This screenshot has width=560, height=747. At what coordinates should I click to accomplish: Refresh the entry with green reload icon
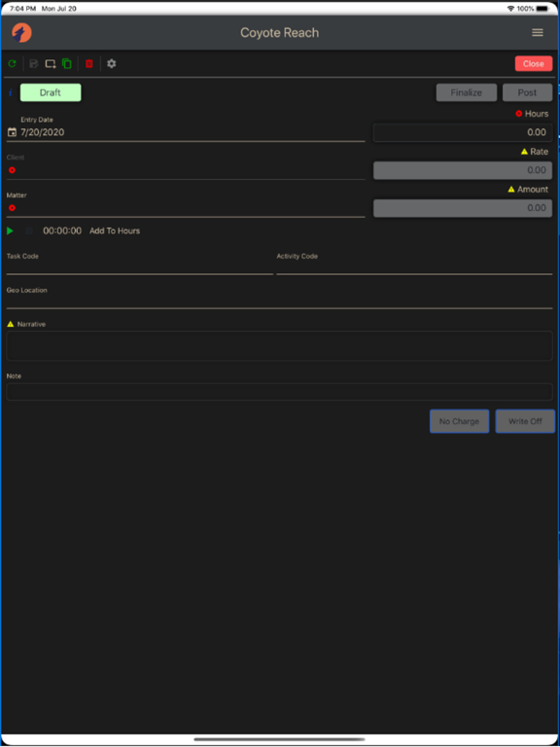click(x=13, y=63)
